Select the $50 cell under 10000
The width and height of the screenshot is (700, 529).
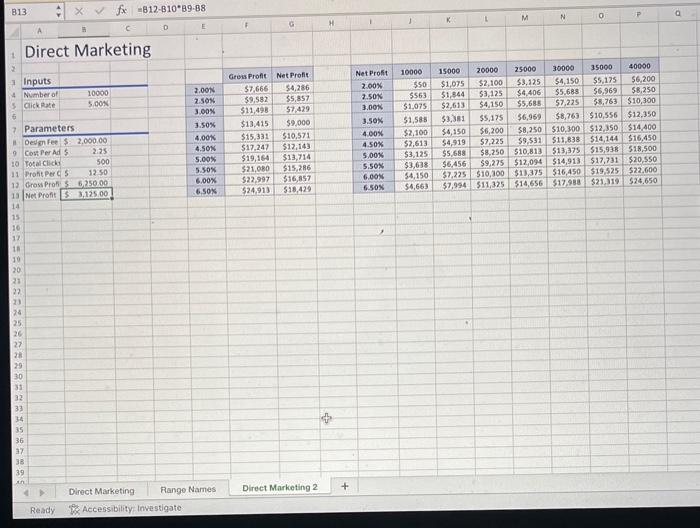[411, 84]
